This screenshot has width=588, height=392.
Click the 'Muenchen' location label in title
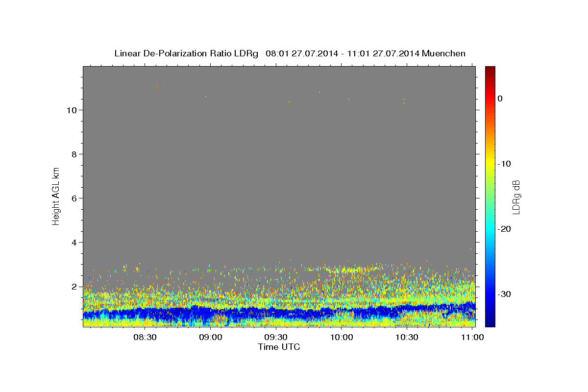[x=443, y=53]
